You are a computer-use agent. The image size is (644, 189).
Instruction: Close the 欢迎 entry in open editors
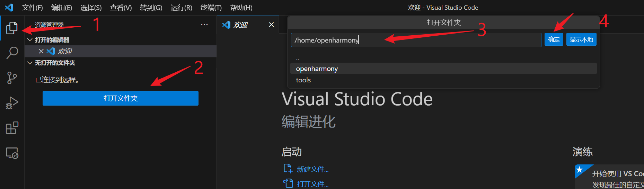(41, 51)
